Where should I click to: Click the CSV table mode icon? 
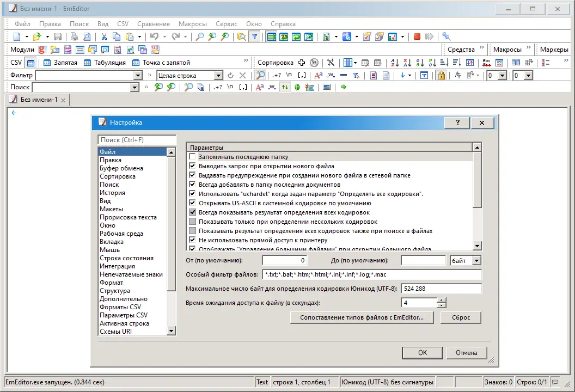(31, 63)
